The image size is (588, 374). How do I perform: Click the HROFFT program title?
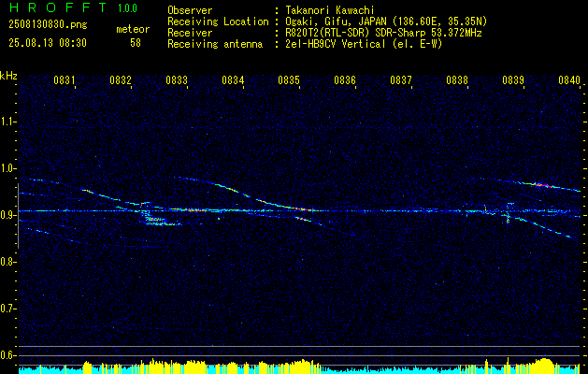pyautogui.click(x=57, y=7)
